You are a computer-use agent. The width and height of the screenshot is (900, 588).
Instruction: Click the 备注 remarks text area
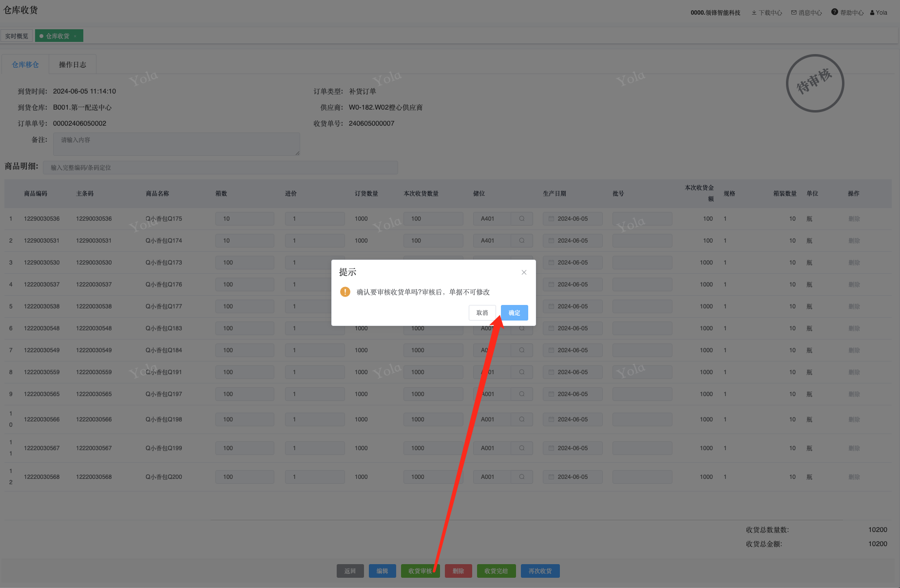point(176,144)
